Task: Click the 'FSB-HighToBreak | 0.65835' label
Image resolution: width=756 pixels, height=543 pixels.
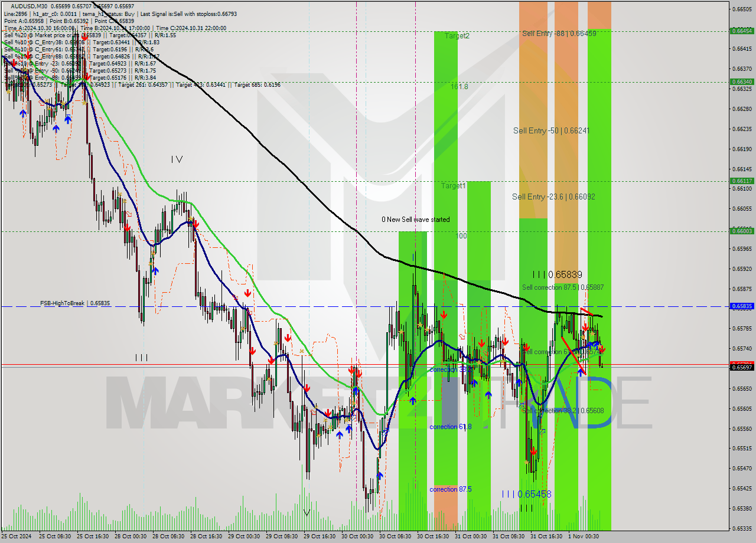Action: coord(75,303)
